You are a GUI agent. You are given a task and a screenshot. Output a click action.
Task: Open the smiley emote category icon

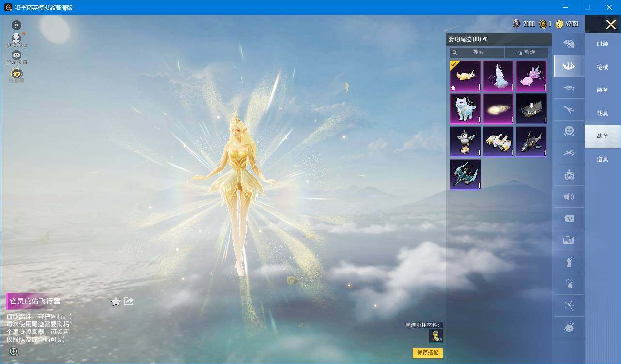569,131
